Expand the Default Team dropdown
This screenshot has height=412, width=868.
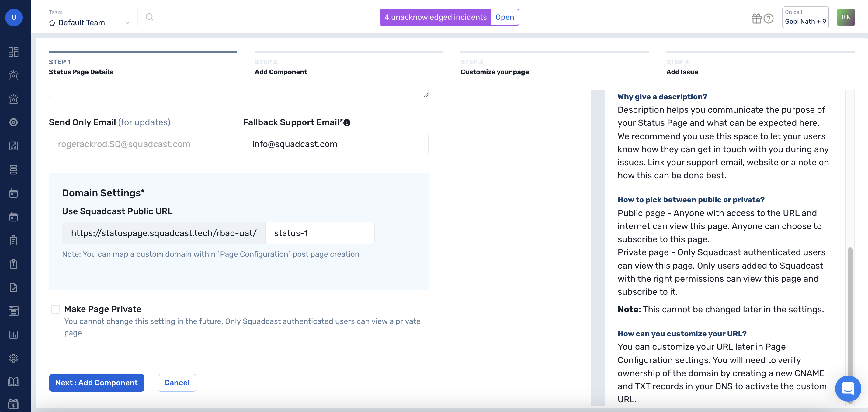(x=127, y=22)
